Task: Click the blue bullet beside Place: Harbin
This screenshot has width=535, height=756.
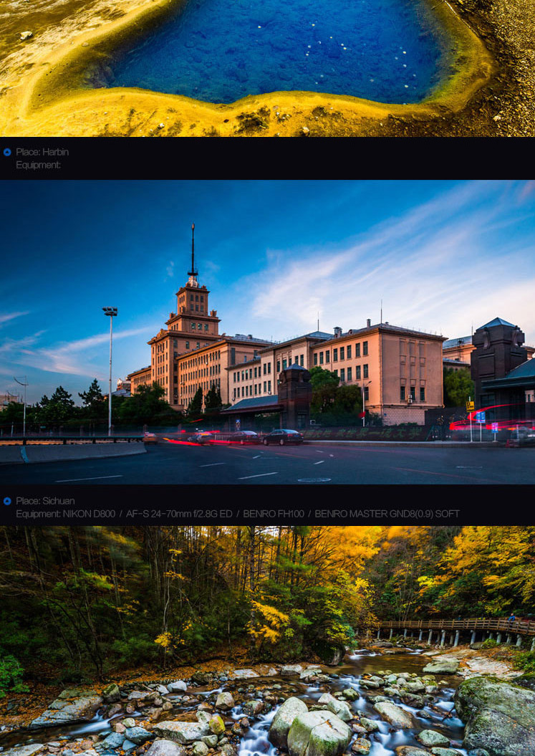Action: (7, 152)
